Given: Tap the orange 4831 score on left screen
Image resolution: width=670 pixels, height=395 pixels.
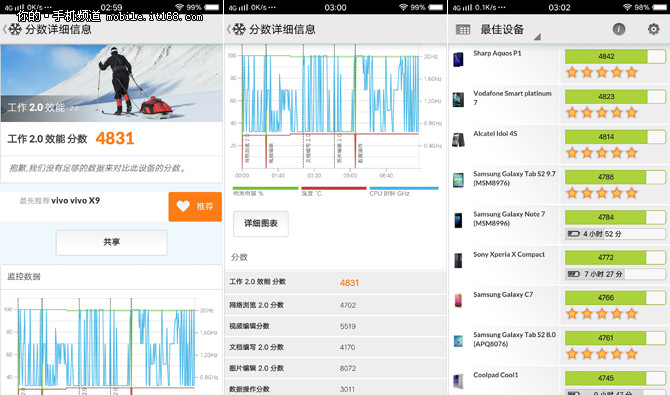Looking at the screenshot, I should pos(115,139).
